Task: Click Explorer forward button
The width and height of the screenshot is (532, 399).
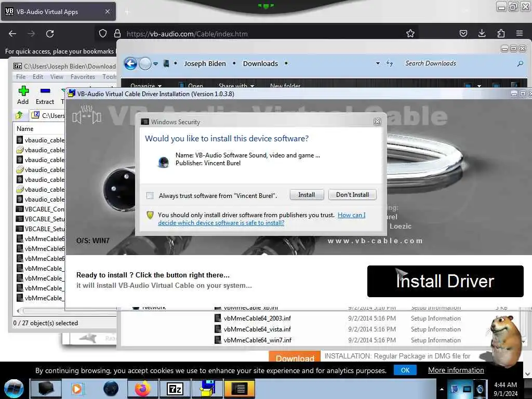Action: pyautogui.click(x=145, y=63)
